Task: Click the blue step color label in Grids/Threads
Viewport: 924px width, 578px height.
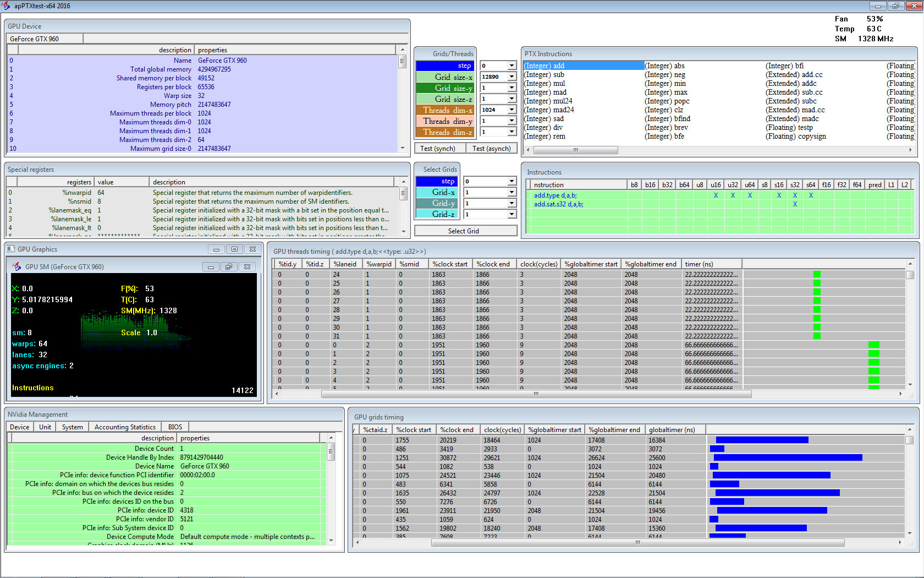Action: pyautogui.click(x=444, y=66)
